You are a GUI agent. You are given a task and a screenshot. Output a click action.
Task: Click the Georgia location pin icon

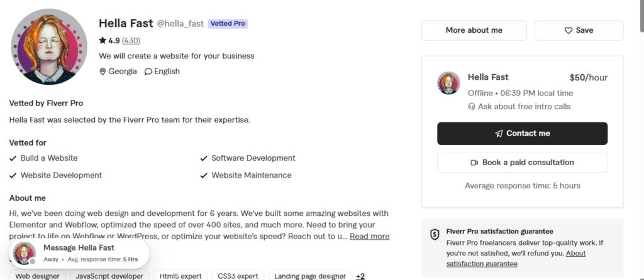[103, 72]
